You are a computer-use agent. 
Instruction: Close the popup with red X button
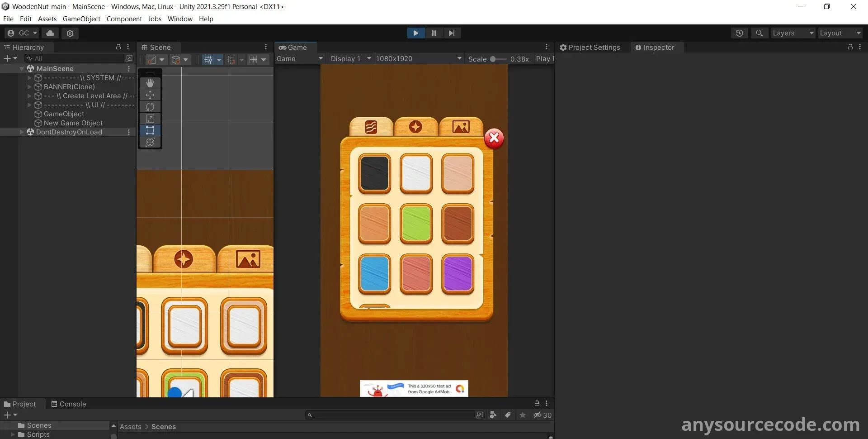coord(494,138)
